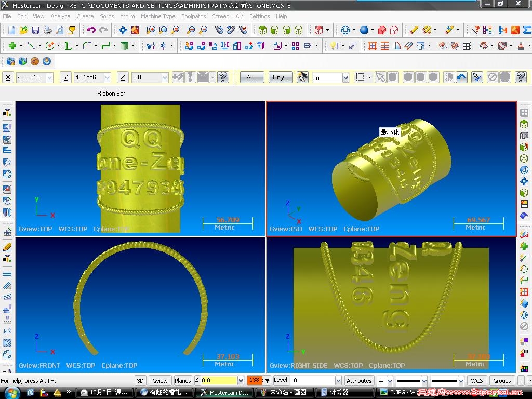Click the pencil icon in left sidebar

click(x=7, y=247)
